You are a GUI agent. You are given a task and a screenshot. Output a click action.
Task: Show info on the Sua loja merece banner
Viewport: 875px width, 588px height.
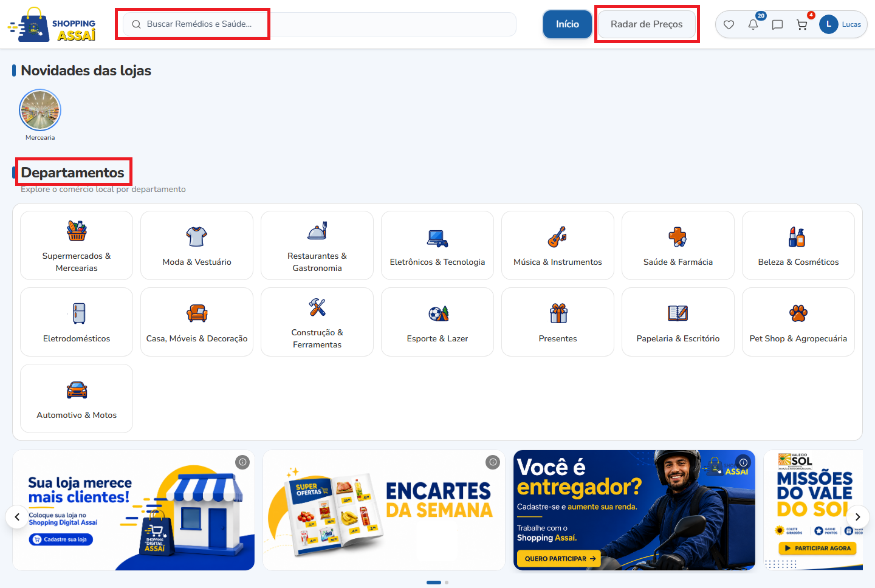tap(242, 462)
